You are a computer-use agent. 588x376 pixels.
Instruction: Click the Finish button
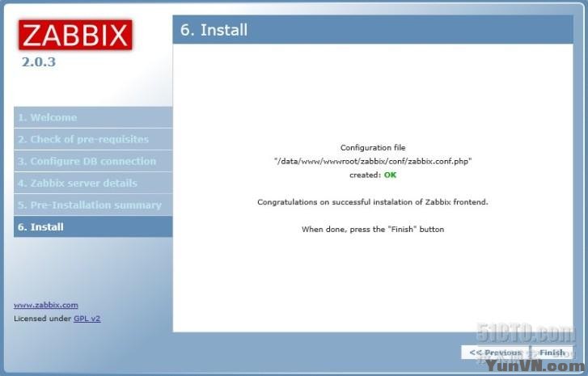tap(552, 353)
